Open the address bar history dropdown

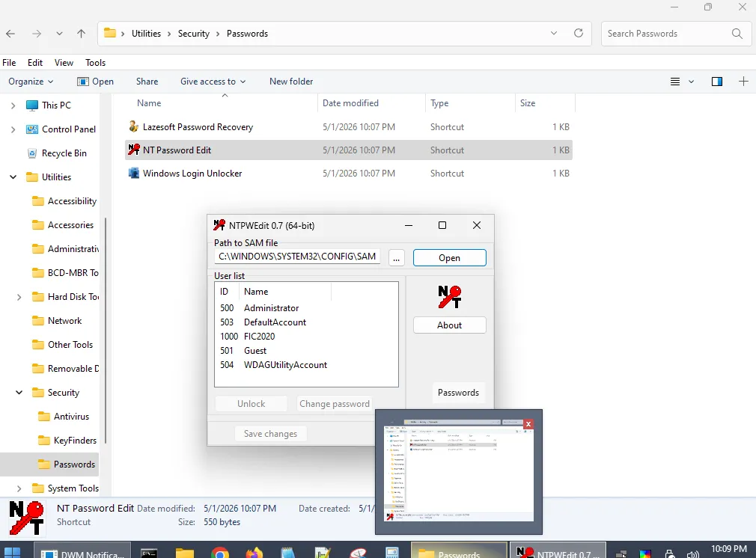point(553,33)
